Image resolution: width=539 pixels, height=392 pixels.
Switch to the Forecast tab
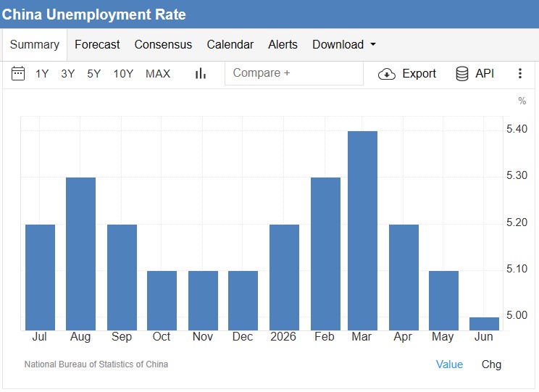(x=97, y=44)
